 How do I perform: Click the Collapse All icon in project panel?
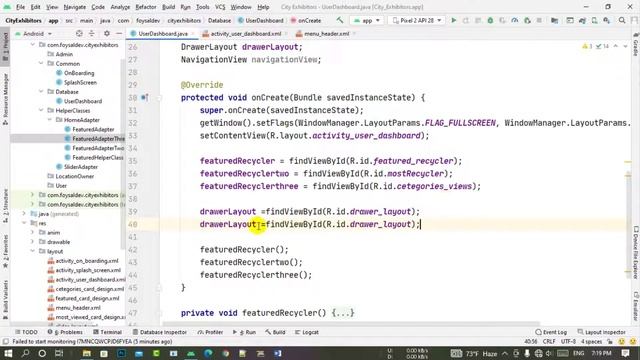(x=91, y=33)
